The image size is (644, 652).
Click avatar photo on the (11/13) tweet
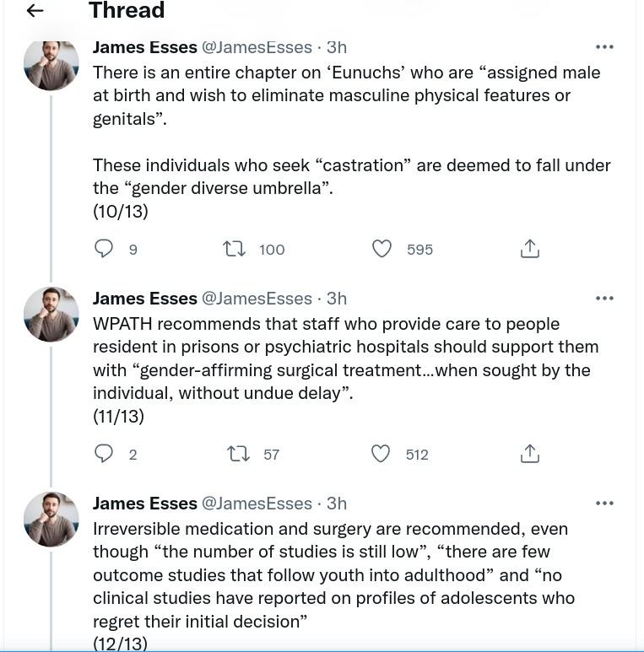[51, 314]
